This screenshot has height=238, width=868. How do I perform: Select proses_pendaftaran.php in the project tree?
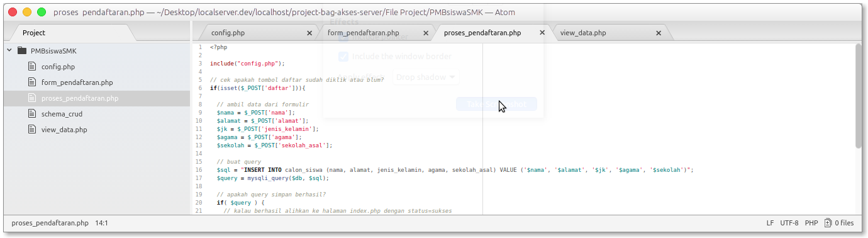click(80, 98)
